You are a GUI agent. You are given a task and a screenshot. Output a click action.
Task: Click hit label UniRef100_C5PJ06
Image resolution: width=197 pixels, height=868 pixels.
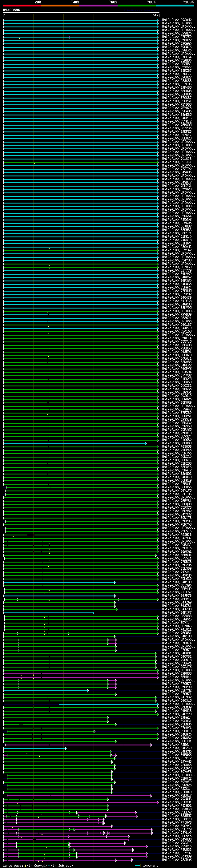[177, 454]
